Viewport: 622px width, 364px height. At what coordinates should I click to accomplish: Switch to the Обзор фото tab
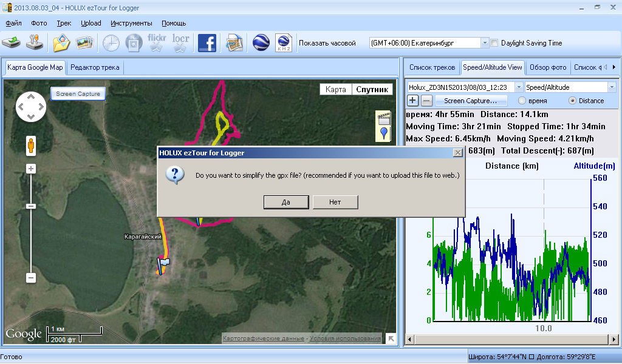(548, 67)
